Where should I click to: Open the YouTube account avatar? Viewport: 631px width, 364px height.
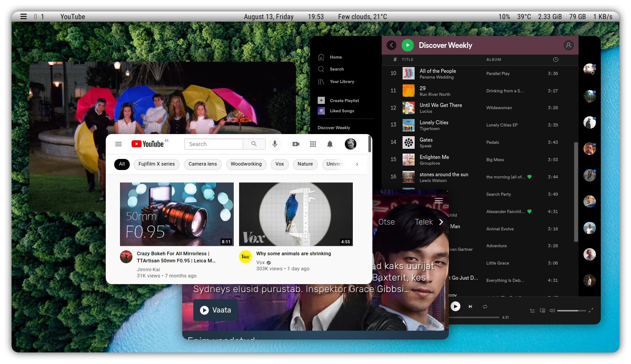[351, 144]
